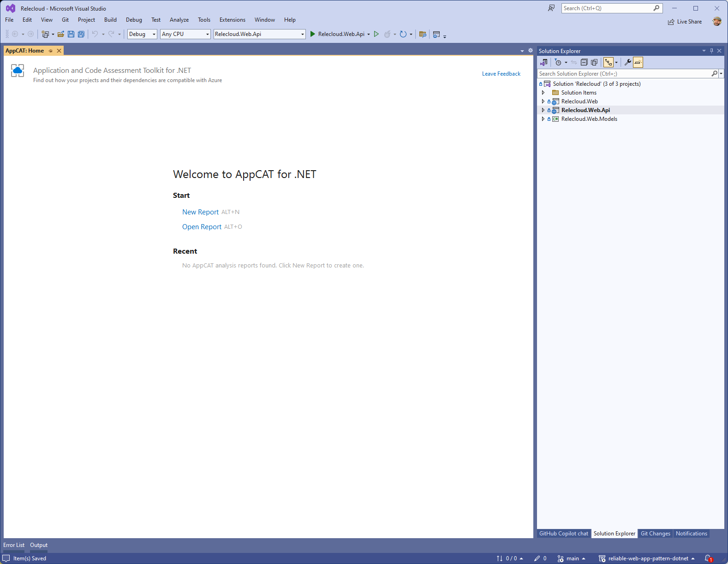Click the Solution Explorer search magnifier icon

[714, 74]
